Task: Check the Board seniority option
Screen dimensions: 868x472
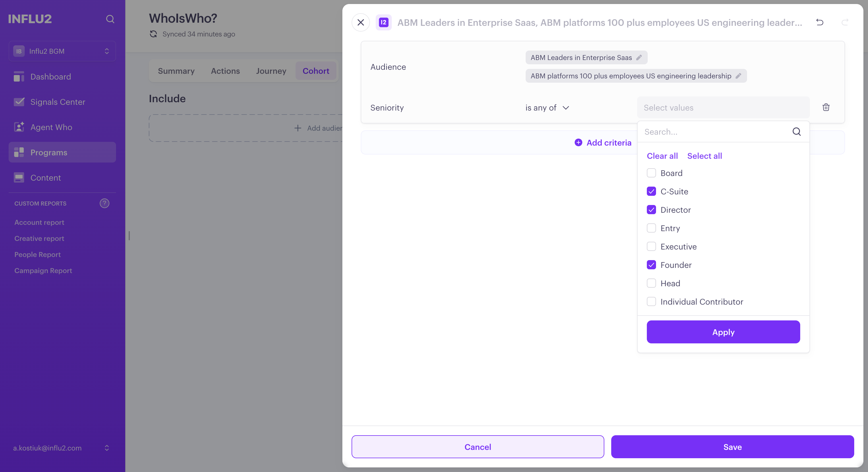Action: pyautogui.click(x=651, y=173)
